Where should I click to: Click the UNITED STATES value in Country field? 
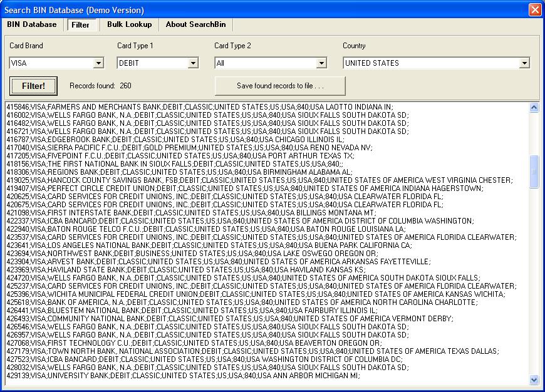point(372,63)
